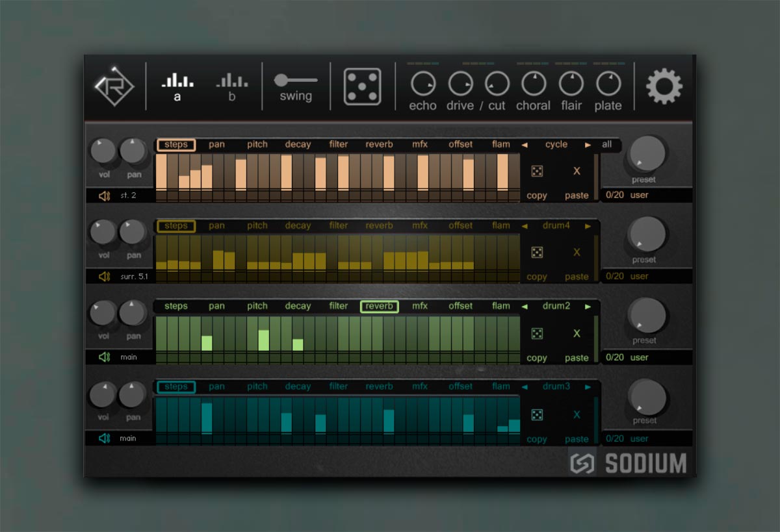The image size is (780, 532).
Task: Click the plate knob
Action: point(608,84)
